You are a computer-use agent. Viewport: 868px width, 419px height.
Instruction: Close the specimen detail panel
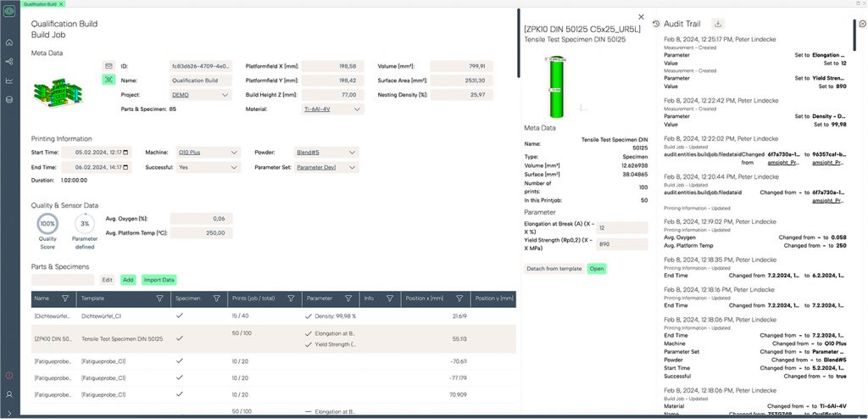point(641,17)
